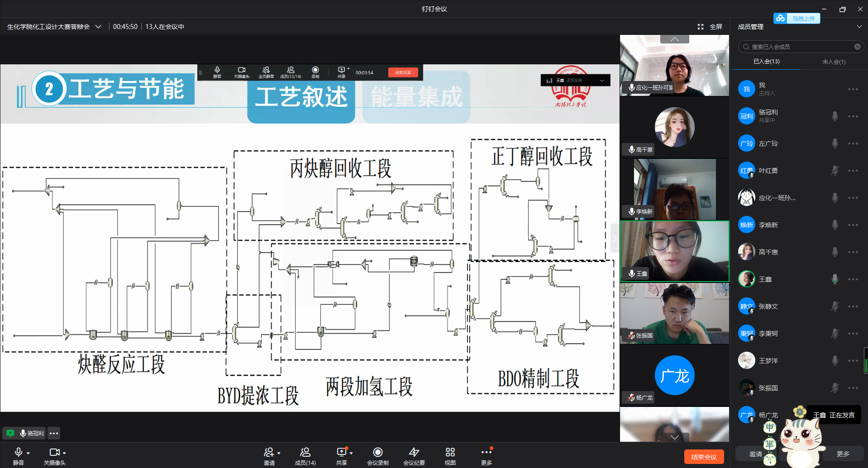The image size is (868, 468).
Task: Click the 全屏 fullscreen button
Action: pos(710,27)
